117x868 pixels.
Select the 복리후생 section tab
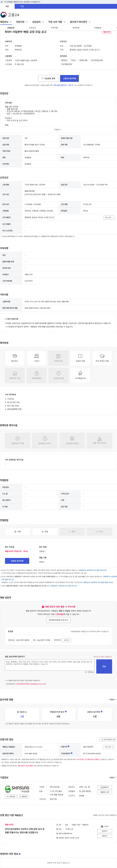pos(76,28)
